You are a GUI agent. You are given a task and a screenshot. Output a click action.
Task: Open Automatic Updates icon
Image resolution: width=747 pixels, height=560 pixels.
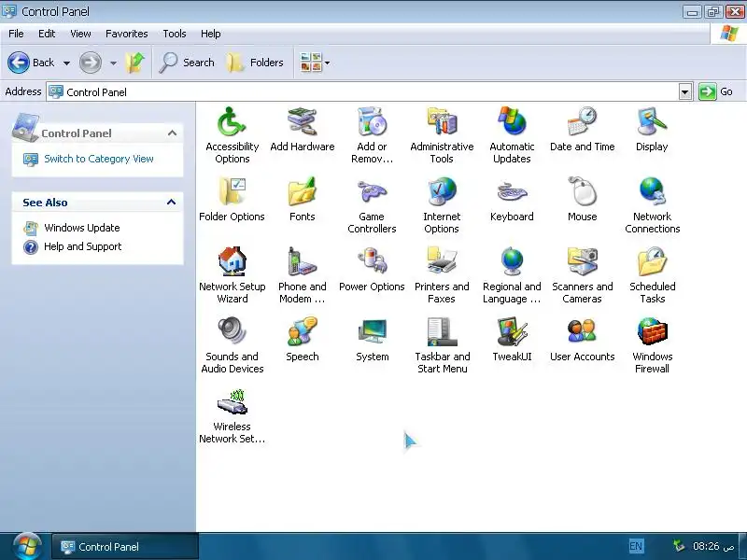512,134
